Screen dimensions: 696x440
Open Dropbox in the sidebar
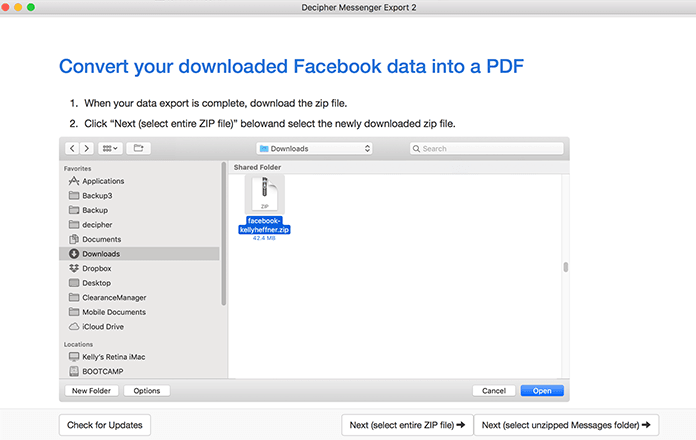(x=139, y=269)
